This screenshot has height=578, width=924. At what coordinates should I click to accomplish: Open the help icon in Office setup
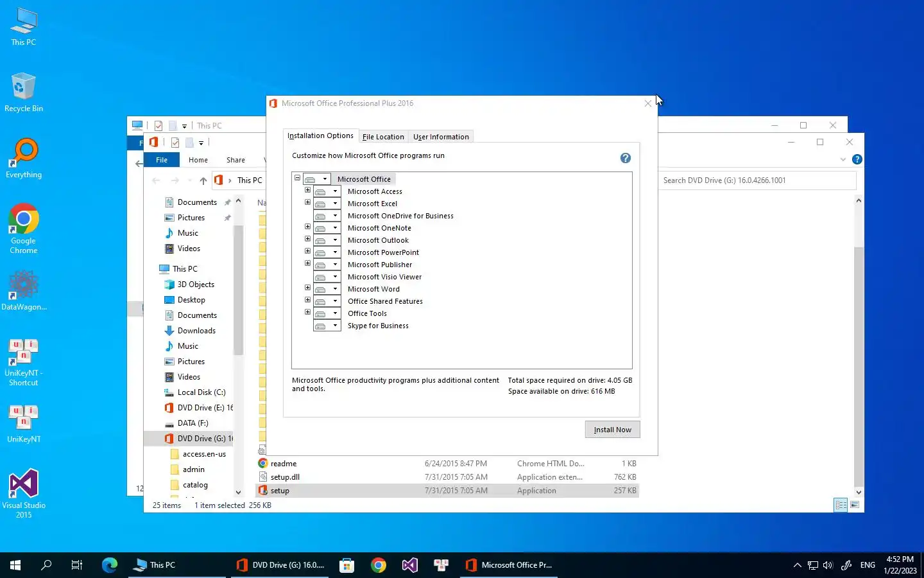click(626, 158)
